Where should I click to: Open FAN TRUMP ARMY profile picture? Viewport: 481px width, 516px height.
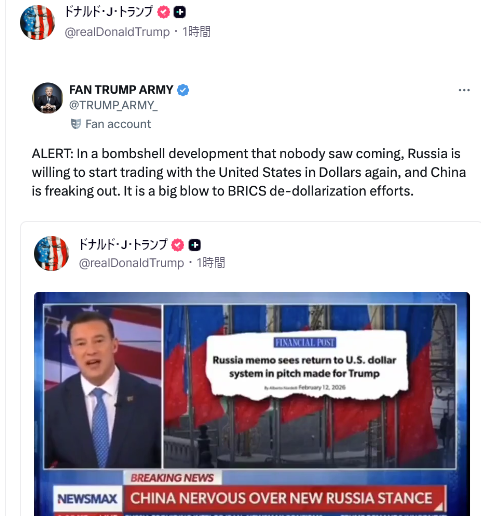(x=47, y=98)
